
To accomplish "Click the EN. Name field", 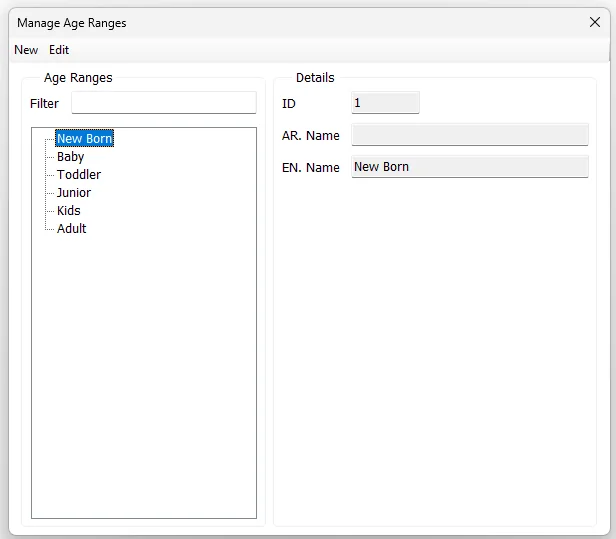I will click(470, 167).
